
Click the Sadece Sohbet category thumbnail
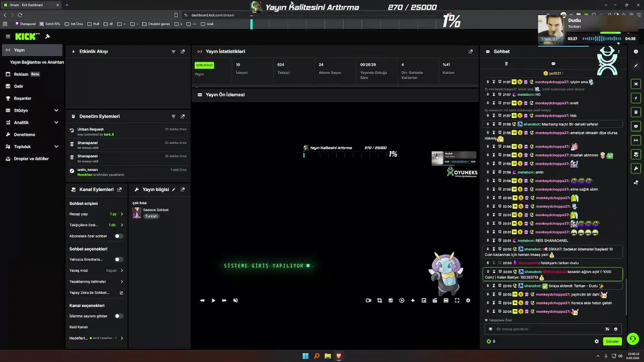coord(136,213)
